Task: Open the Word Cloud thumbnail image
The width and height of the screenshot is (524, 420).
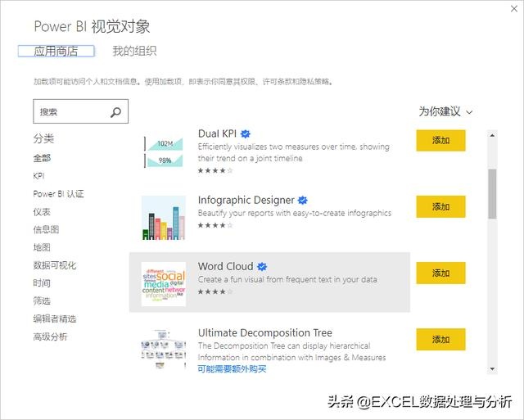Action: pos(164,284)
